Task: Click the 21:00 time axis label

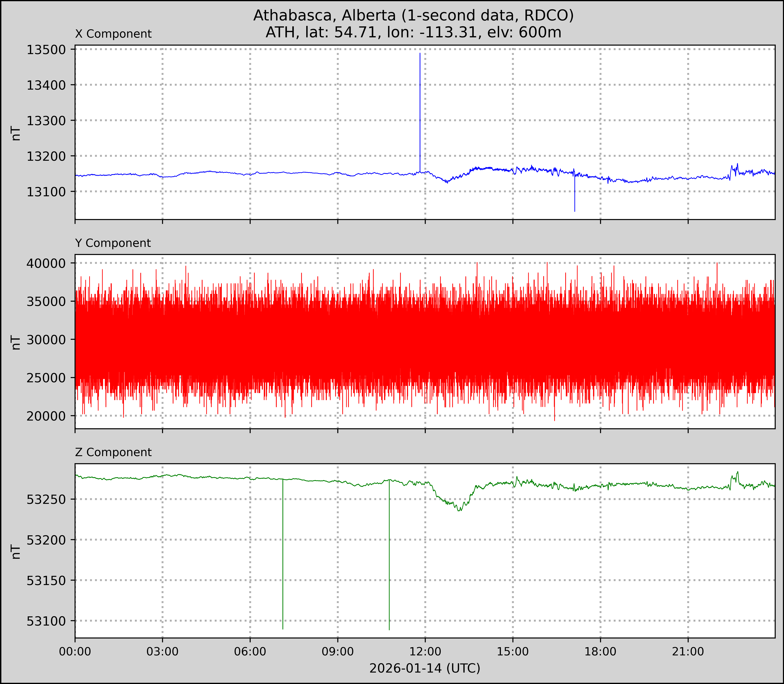Action: pos(688,651)
